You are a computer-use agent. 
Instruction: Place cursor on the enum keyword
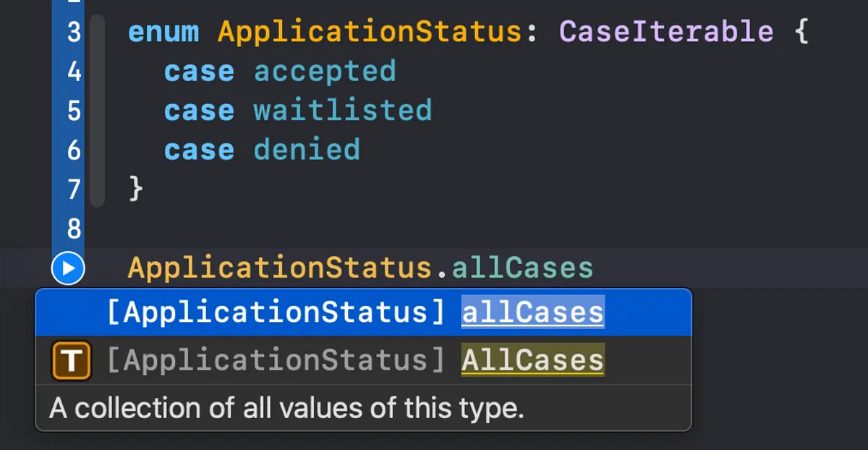(x=163, y=31)
